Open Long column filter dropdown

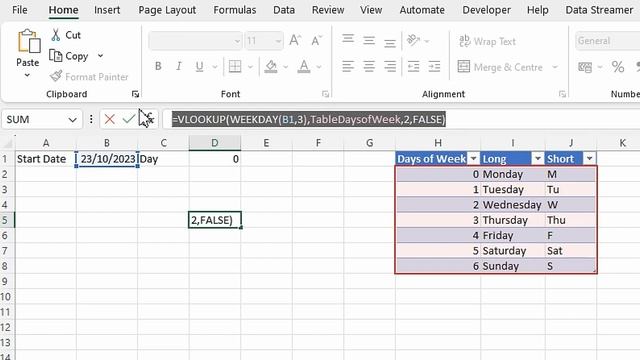point(538,158)
